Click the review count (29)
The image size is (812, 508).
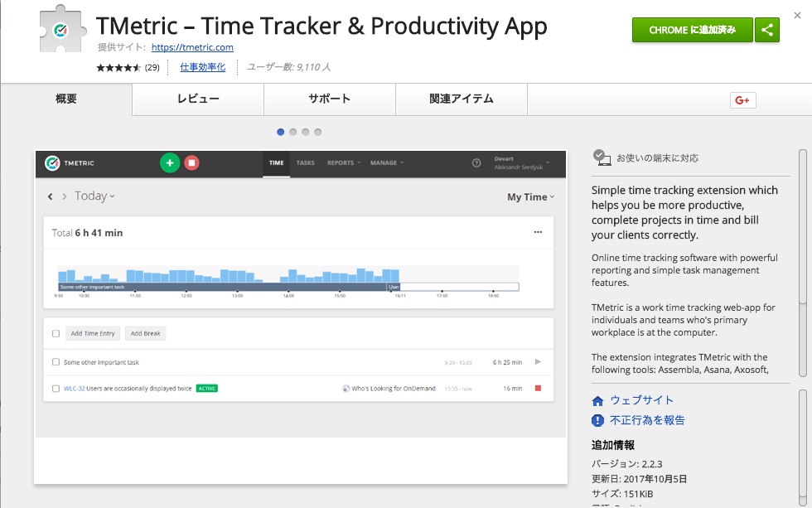[152, 67]
